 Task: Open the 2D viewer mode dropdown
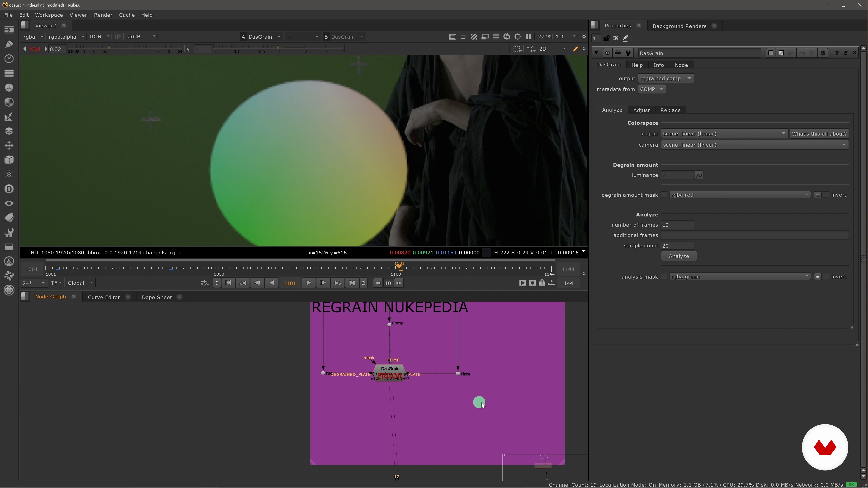(553, 49)
